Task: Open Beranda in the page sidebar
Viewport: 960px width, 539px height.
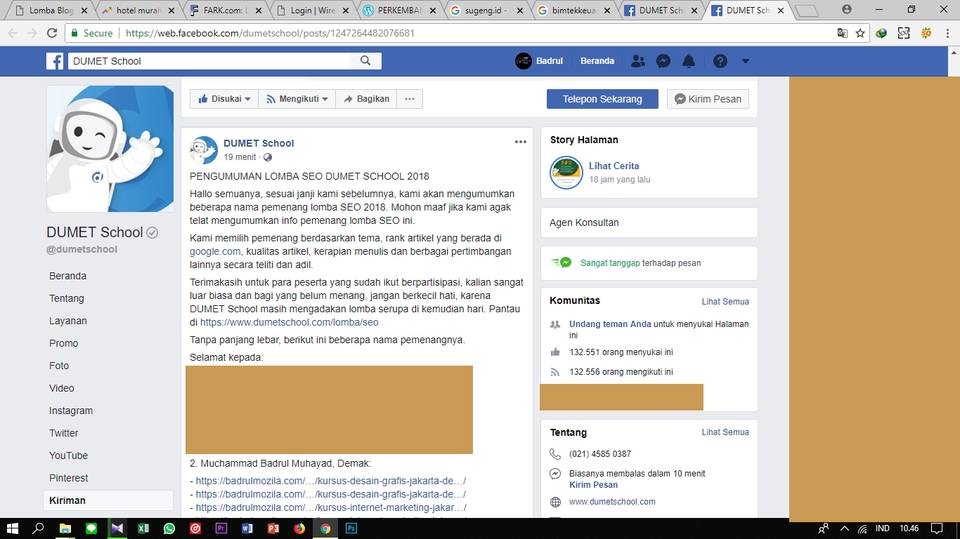Action: tap(68, 276)
